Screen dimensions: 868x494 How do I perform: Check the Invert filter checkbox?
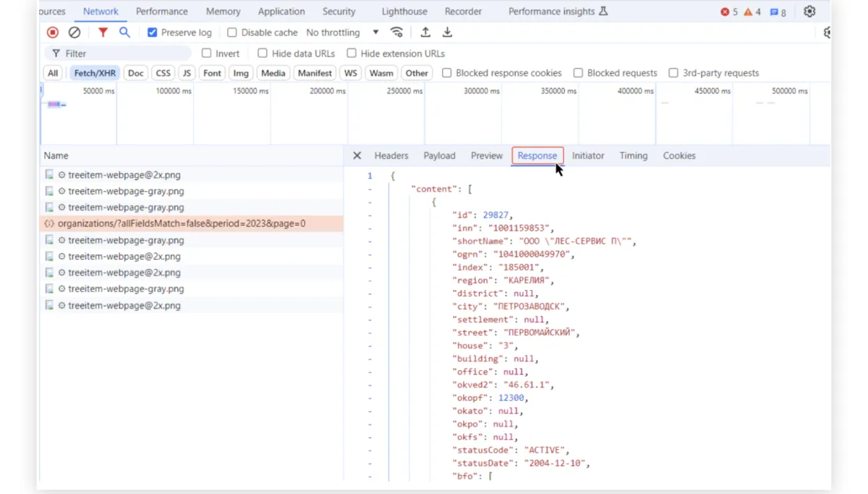coord(207,54)
